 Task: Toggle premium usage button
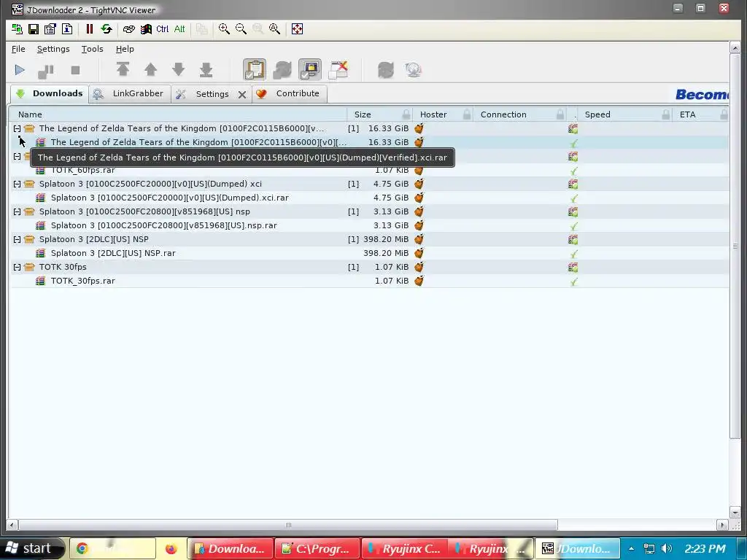pos(310,69)
